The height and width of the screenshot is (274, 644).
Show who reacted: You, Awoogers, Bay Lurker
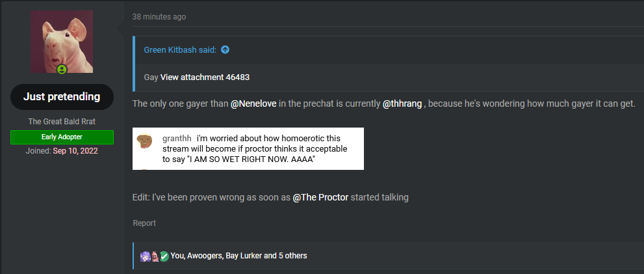pos(238,256)
